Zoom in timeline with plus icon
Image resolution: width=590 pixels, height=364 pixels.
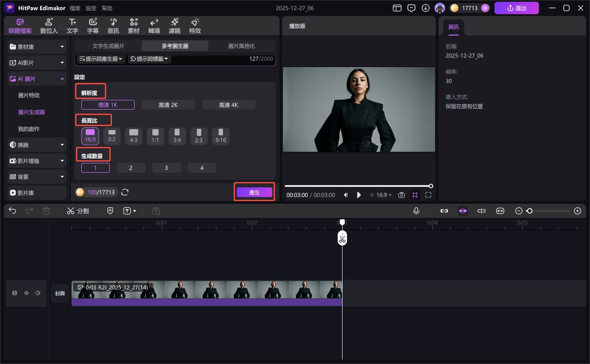[578, 211]
